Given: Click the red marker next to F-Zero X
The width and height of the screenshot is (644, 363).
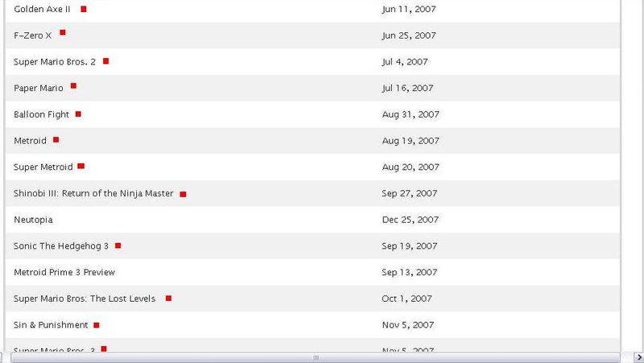Looking at the screenshot, I should point(63,32).
